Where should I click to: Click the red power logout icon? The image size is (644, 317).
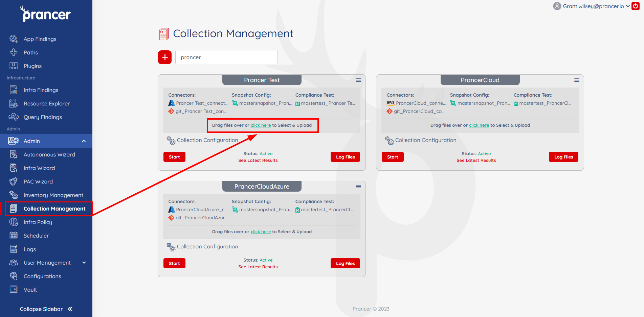click(636, 6)
